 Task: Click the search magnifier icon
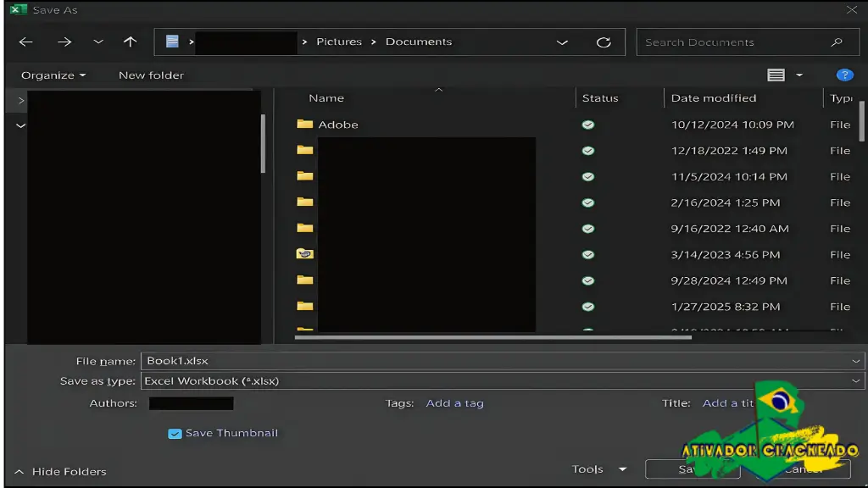837,42
